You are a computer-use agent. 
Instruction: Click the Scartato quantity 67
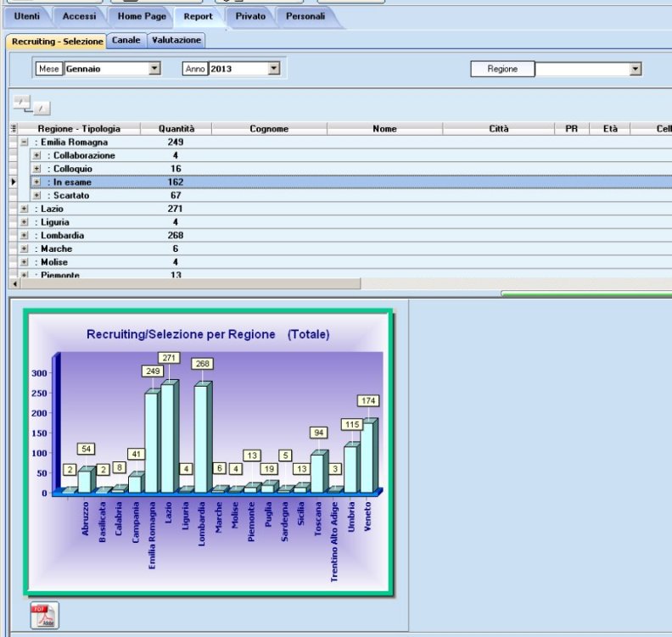click(x=176, y=195)
